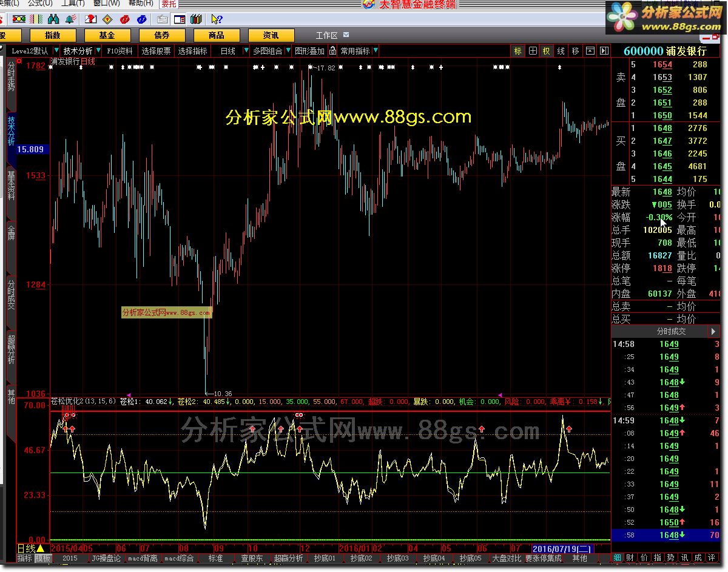
Task: Click the blue circular info icon
Action: click(x=141, y=19)
